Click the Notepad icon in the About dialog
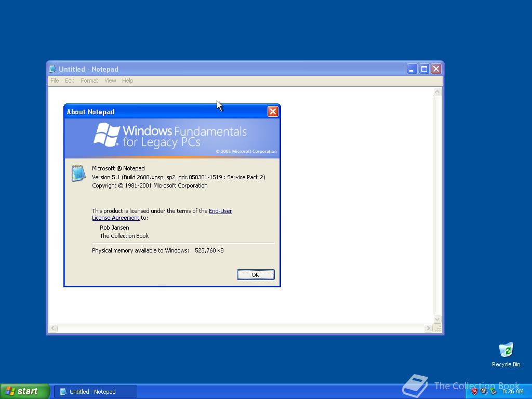Screen dimensions: 532x399 pyautogui.click(x=78, y=174)
